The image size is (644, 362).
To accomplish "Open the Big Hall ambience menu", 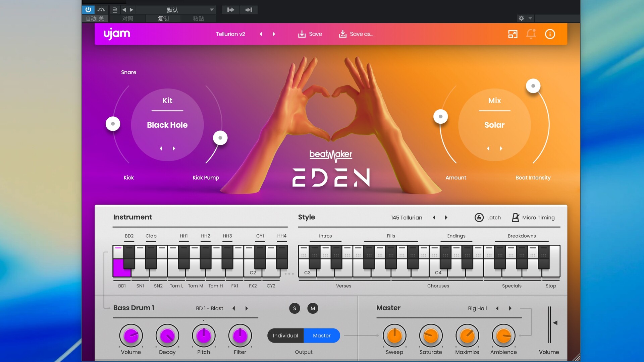I will tap(477, 308).
